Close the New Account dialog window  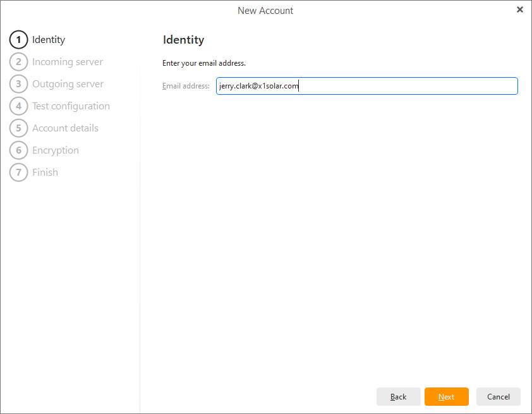pyautogui.click(x=520, y=9)
